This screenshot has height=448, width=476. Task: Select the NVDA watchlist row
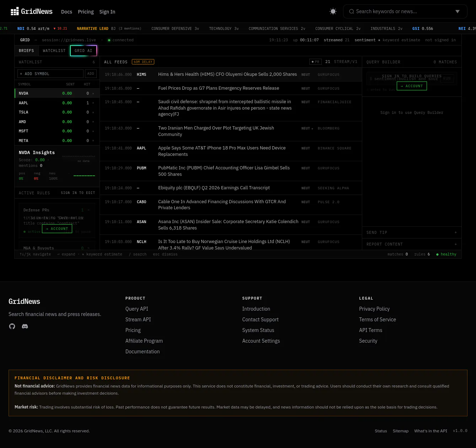[57, 93]
